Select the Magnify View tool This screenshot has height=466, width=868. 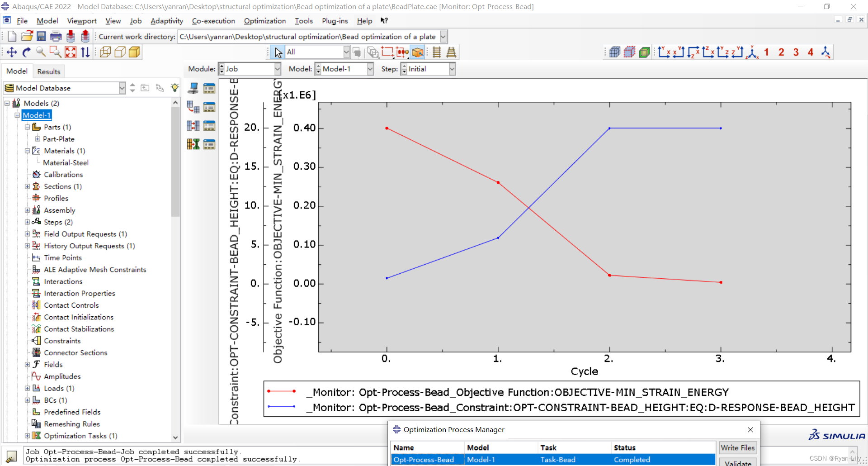point(41,52)
